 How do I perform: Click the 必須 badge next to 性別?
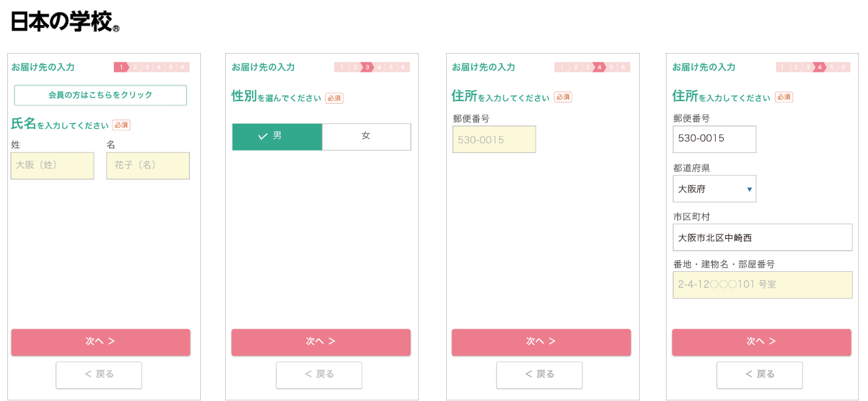pyautogui.click(x=334, y=98)
